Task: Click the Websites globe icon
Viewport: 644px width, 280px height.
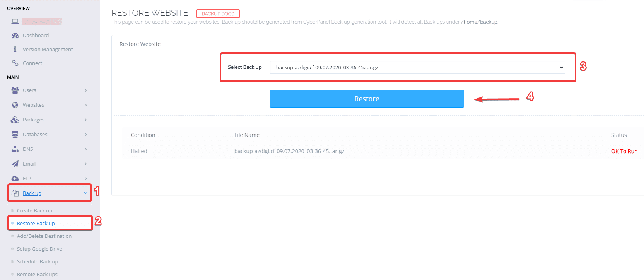Action: pos(15,105)
